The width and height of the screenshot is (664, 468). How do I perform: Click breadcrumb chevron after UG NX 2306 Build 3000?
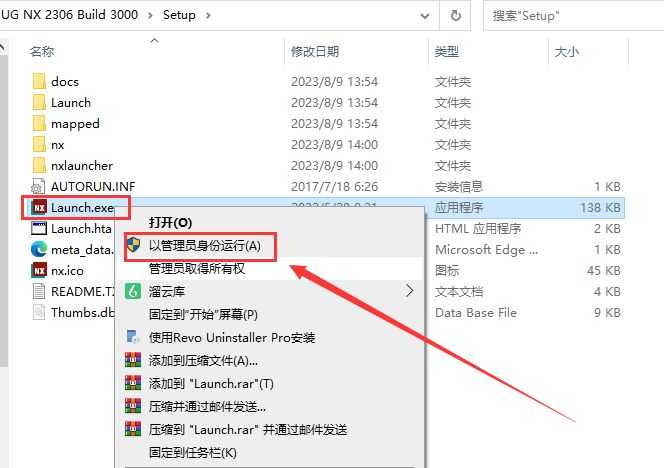tap(150, 16)
